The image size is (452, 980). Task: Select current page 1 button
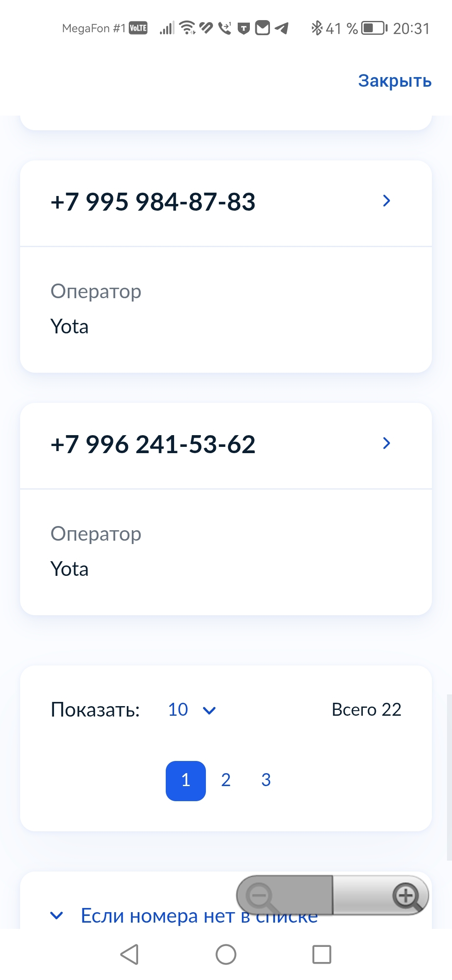[186, 781]
